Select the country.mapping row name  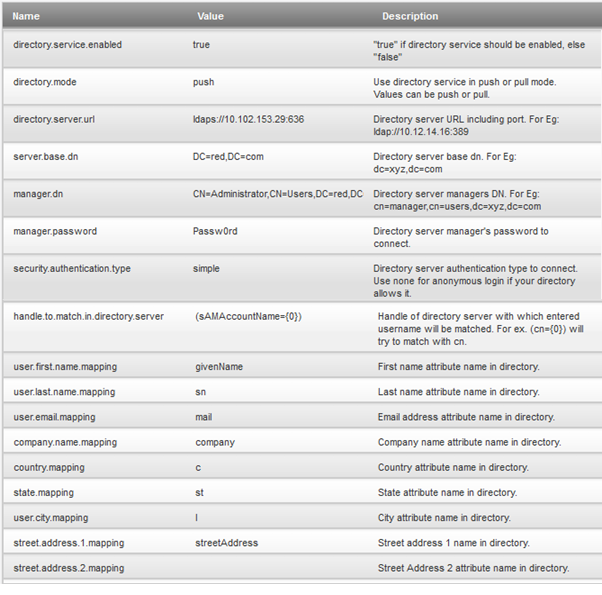[49, 468]
